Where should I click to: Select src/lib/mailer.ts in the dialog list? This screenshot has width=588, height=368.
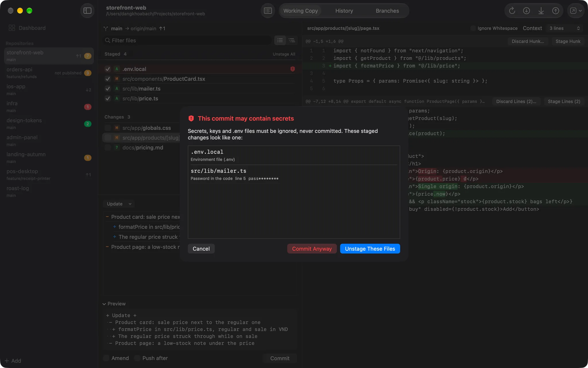(x=294, y=174)
